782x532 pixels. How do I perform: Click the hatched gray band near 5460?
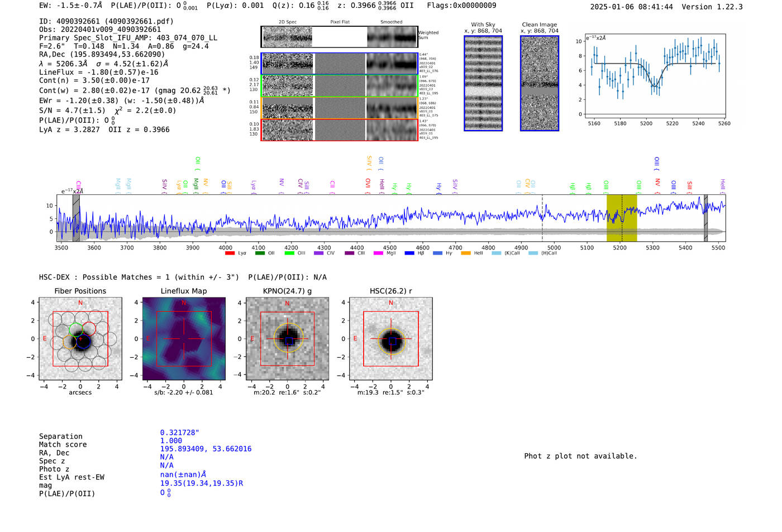click(x=705, y=218)
